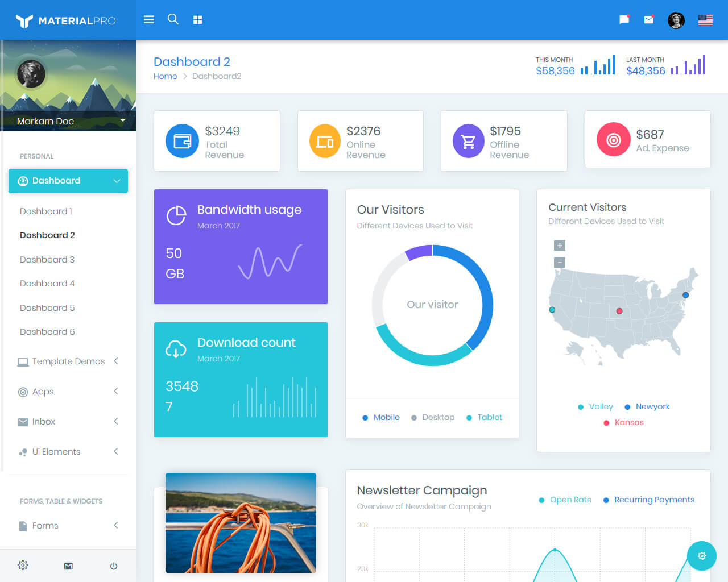The image size is (728, 582).
Task: Select Dashboard 5 from the sidebar
Action: pos(47,307)
